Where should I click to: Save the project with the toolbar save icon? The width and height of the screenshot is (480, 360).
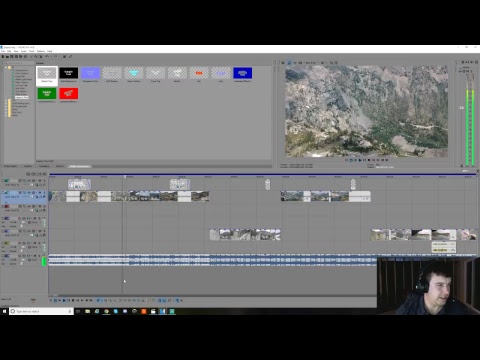pyautogui.click(x=12, y=57)
